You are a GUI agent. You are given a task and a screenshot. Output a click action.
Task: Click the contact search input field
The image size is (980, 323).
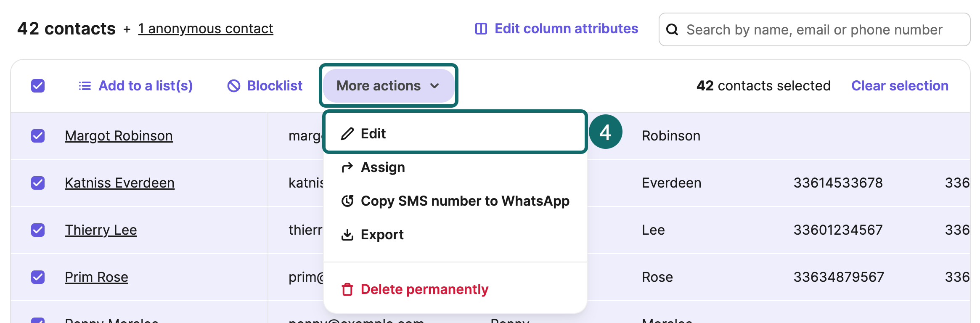(x=820, y=29)
